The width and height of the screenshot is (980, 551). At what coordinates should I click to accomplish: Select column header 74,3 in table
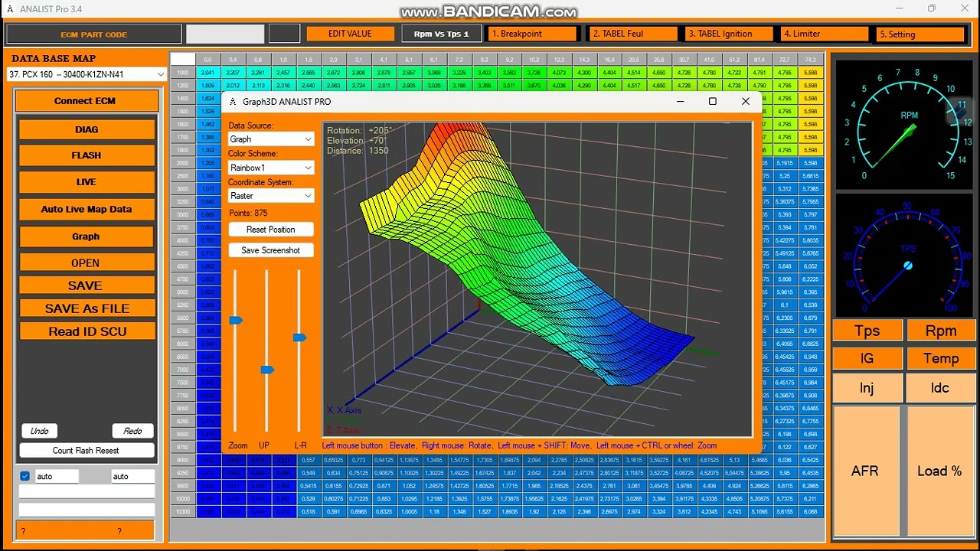[811, 60]
